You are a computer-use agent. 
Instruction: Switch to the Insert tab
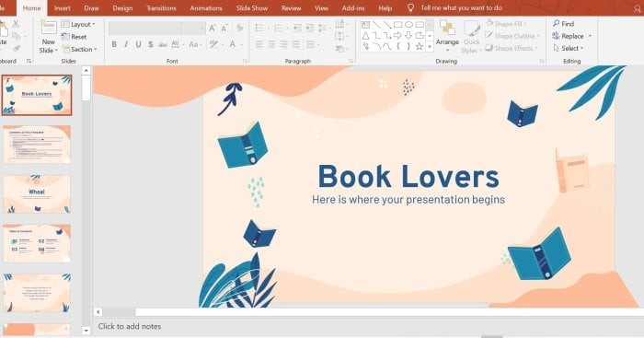(x=62, y=7)
